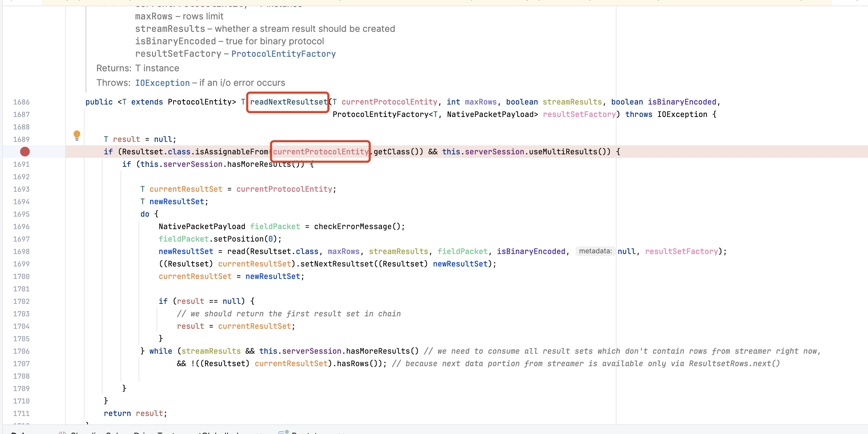Image resolution: width=868 pixels, height=434 pixels.
Task: Toggle breakpoint at line number 1693
Action: [x=21, y=189]
